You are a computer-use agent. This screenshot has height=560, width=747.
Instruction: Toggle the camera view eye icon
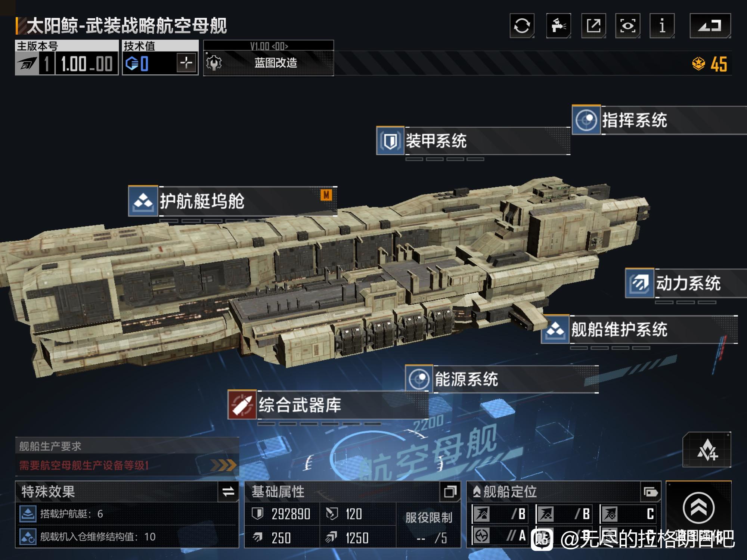pyautogui.click(x=627, y=26)
